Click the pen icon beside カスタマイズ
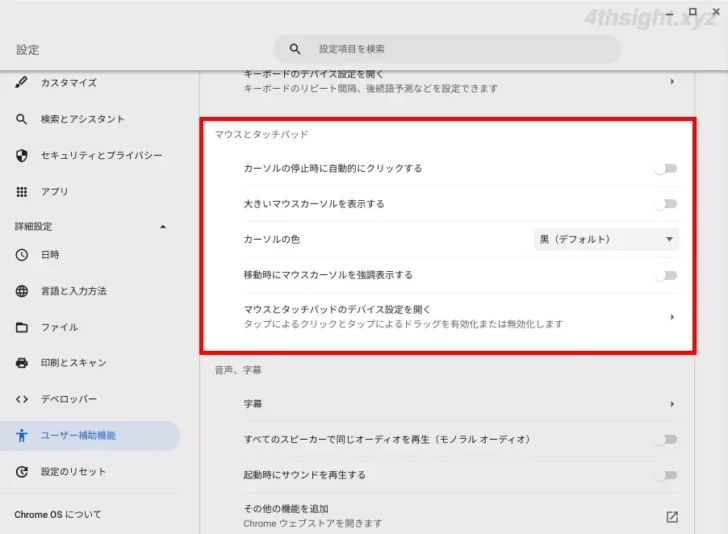 (21, 83)
